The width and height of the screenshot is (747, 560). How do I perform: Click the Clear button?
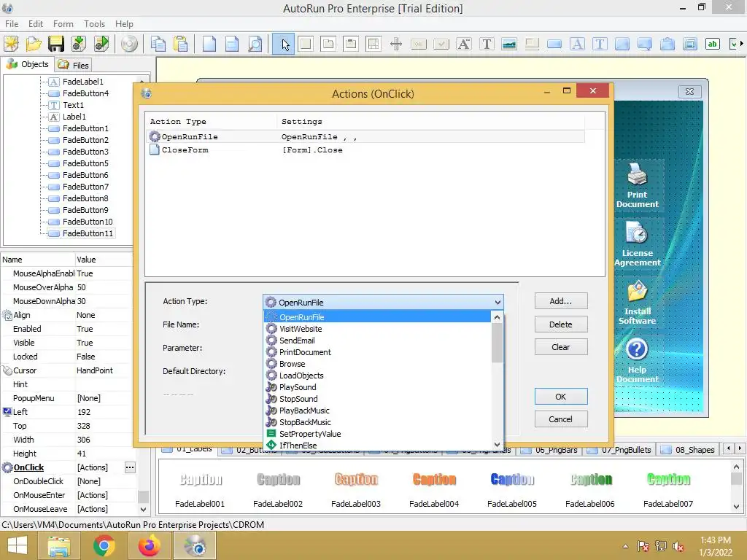tap(561, 347)
